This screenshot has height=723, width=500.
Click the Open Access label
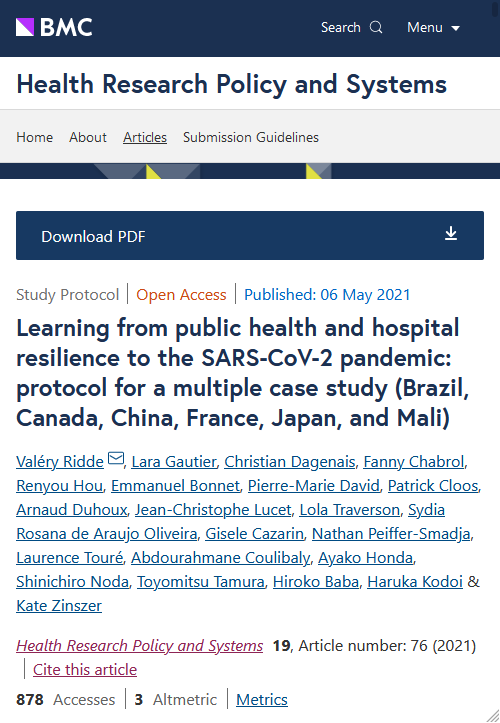(x=181, y=295)
